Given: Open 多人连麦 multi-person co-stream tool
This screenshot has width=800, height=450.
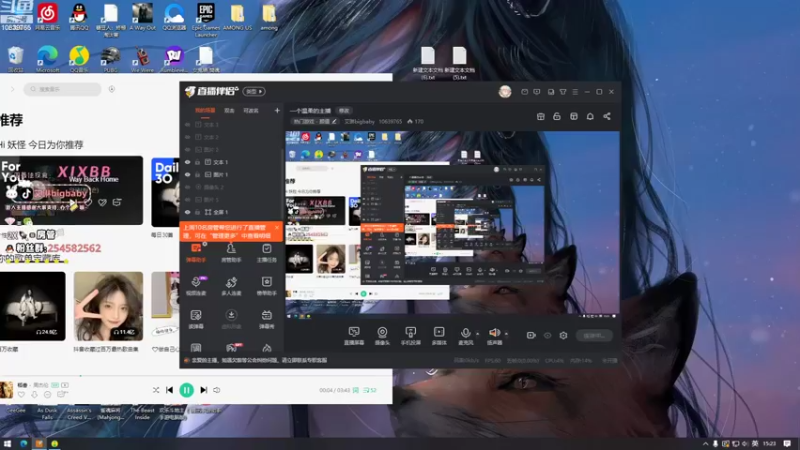Looking at the screenshot, I should click(x=231, y=286).
